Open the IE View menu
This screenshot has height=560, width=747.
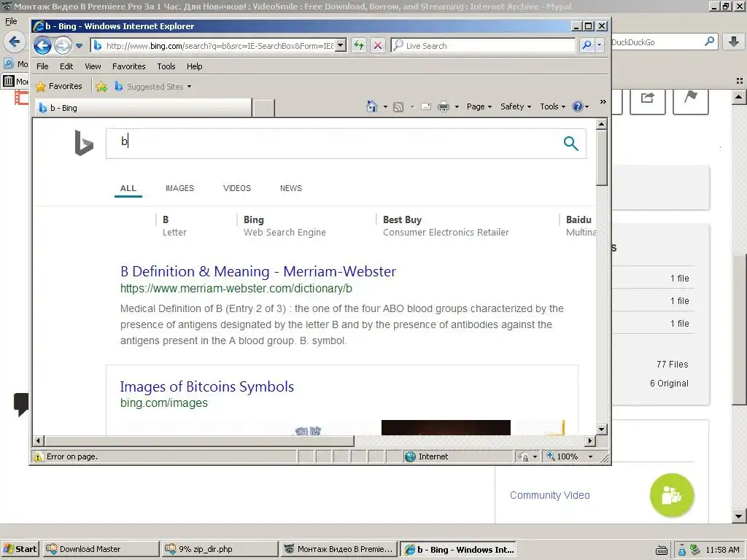(x=93, y=66)
